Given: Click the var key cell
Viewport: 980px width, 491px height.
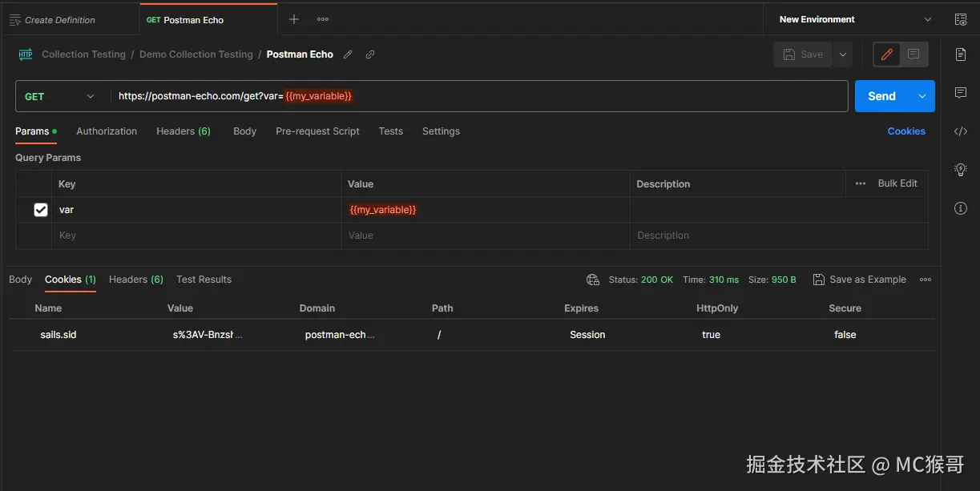Looking at the screenshot, I should [196, 210].
